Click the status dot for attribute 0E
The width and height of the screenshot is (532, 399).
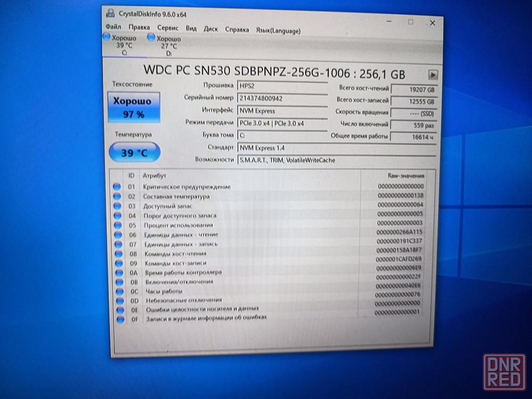(x=120, y=310)
